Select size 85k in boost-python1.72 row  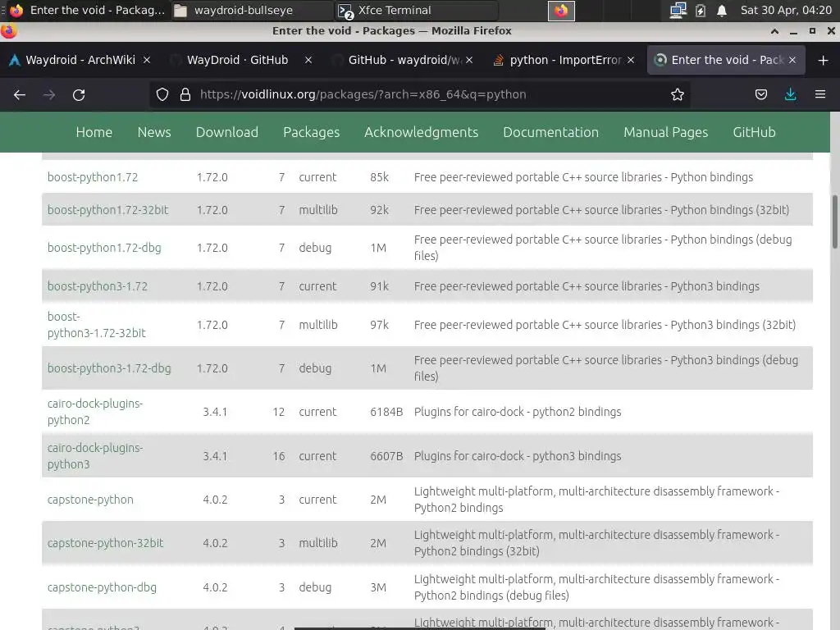[379, 177]
